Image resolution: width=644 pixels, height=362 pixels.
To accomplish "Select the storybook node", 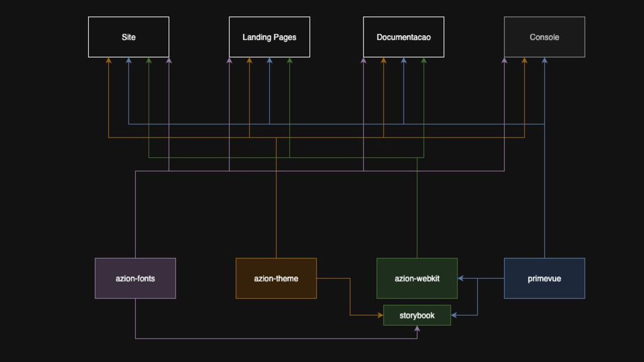I will [x=417, y=316].
